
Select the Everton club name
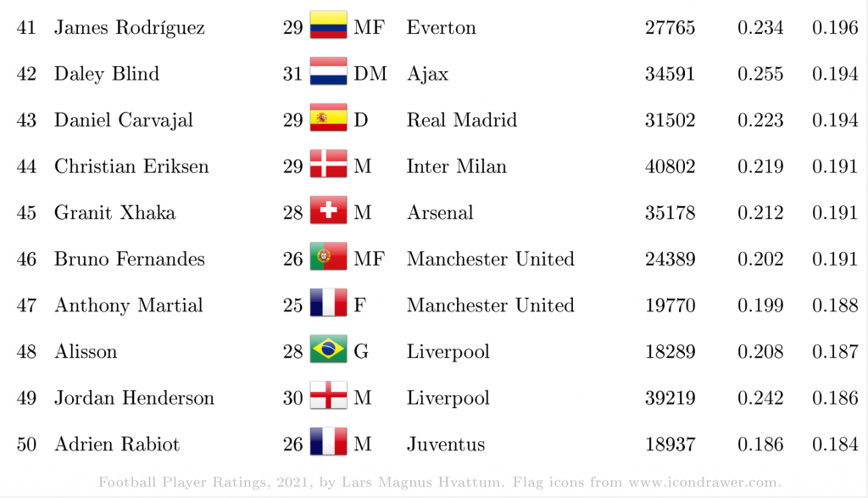coord(441,28)
